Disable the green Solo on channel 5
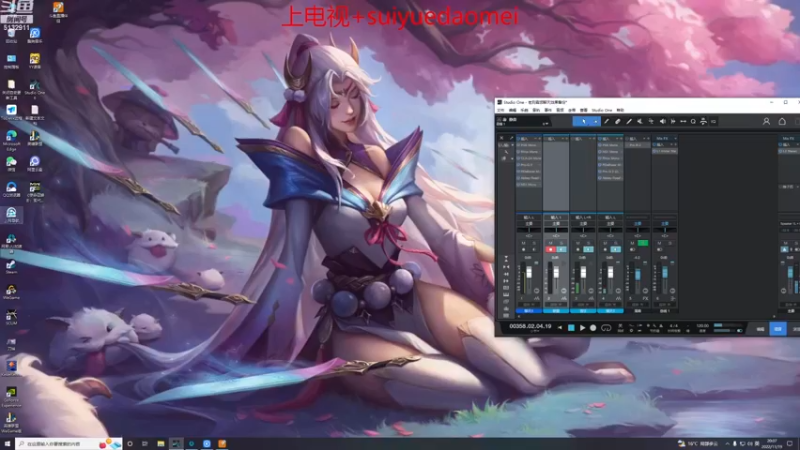Screen dimensions: 800x450 [x=643, y=243]
